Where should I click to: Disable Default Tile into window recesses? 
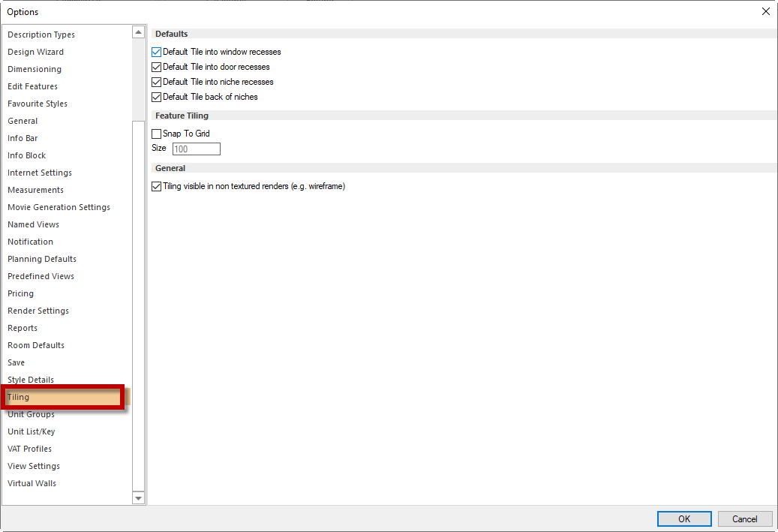(156, 52)
